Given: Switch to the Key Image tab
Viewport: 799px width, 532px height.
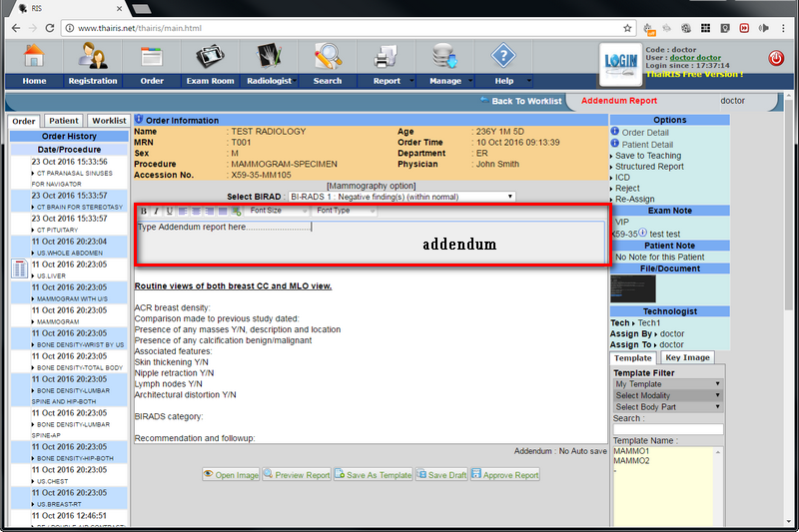Looking at the screenshot, I should point(688,357).
